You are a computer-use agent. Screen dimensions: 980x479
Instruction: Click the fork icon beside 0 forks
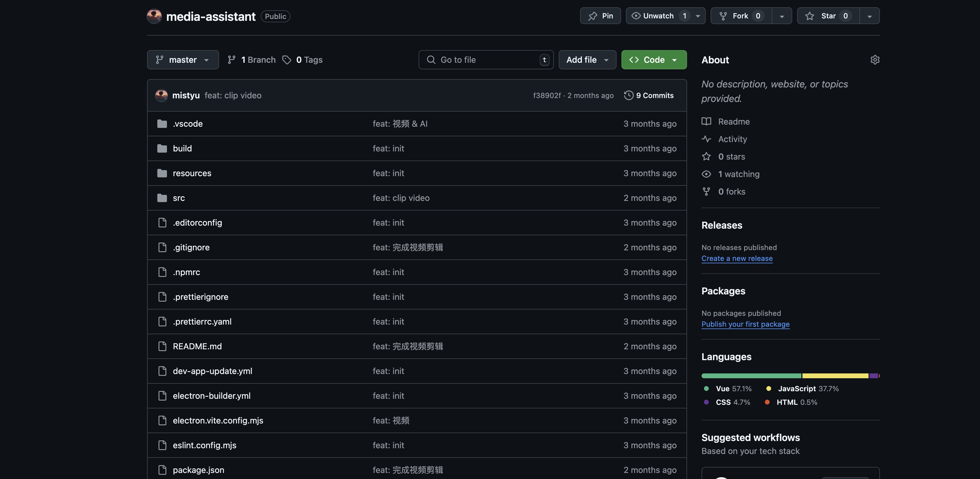[x=706, y=192]
